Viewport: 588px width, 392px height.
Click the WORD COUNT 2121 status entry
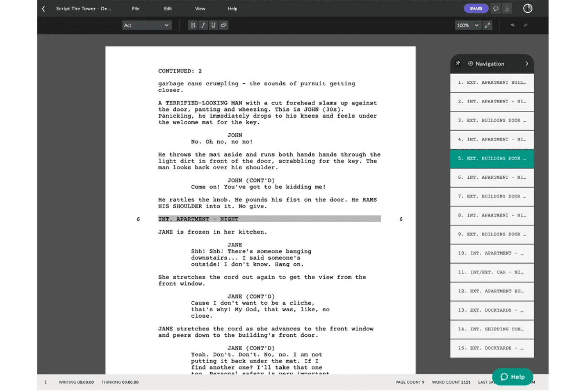[451, 382]
